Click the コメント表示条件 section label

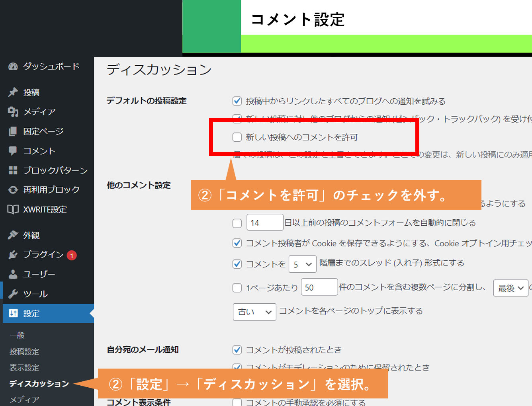[x=139, y=402]
